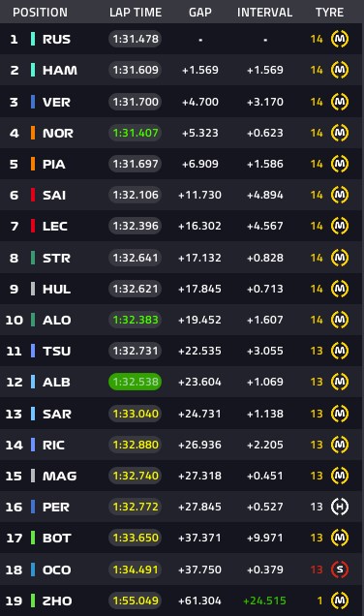The height and width of the screenshot is (616, 364).
Task: Click the medium tyre icon for BOT
Action: click(340, 538)
